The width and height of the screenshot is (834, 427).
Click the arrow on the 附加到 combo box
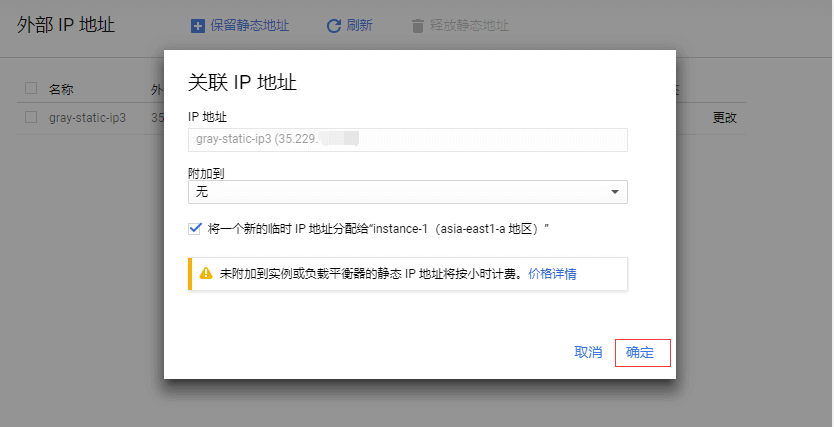point(614,192)
